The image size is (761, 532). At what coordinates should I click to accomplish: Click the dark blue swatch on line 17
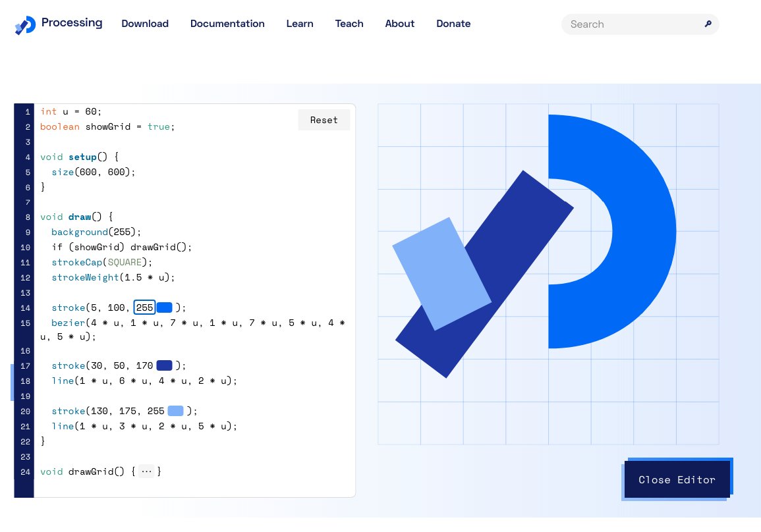point(164,365)
